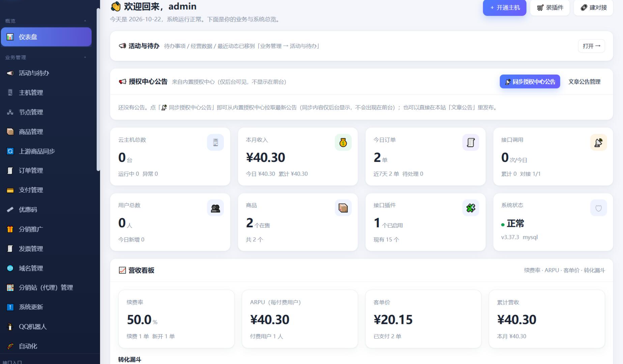Open 分销站 (代理) 管理 entry
The image size is (623, 364).
pos(46,287)
